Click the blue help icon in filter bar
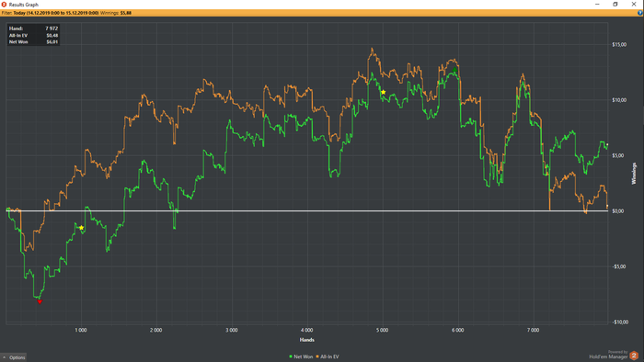Image resolution: width=644 pixels, height=362 pixels. click(x=640, y=13)
